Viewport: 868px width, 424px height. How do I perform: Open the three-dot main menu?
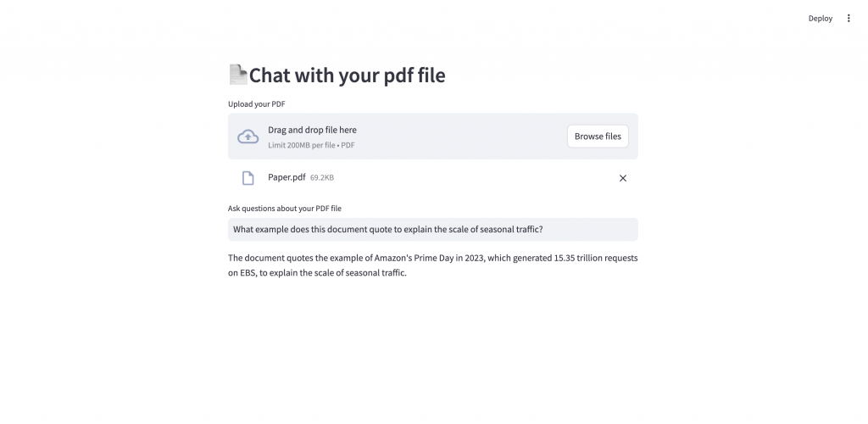(x=849, y=18)
